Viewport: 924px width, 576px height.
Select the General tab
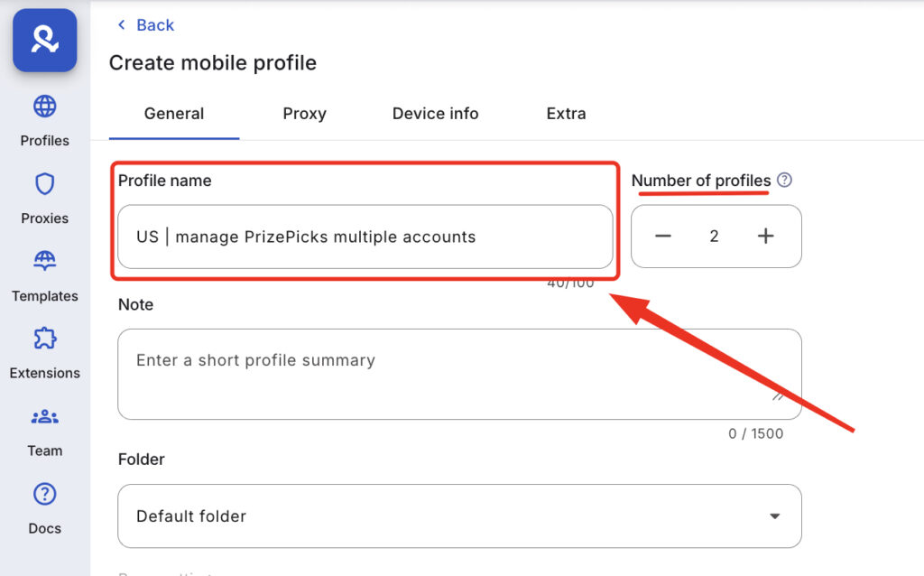pyautogui.click(x=173, y=114)
